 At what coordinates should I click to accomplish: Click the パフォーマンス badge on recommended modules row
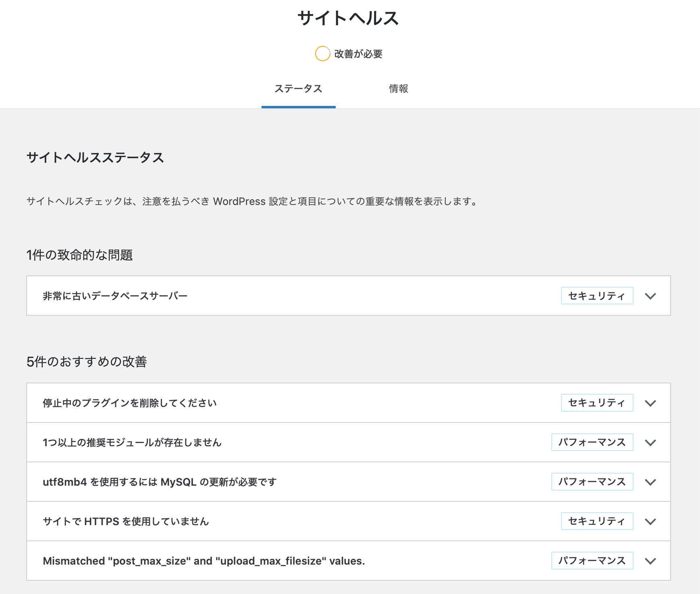coord(592,442)
